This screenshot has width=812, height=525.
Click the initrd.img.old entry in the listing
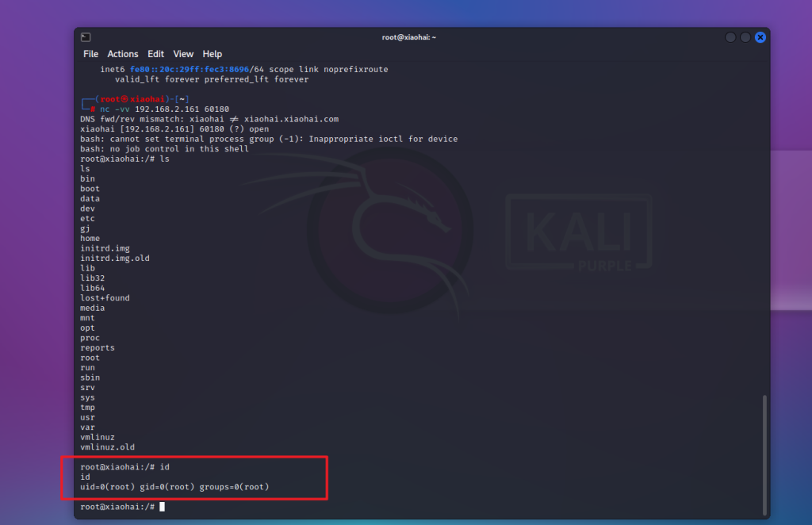pos(114,259)
